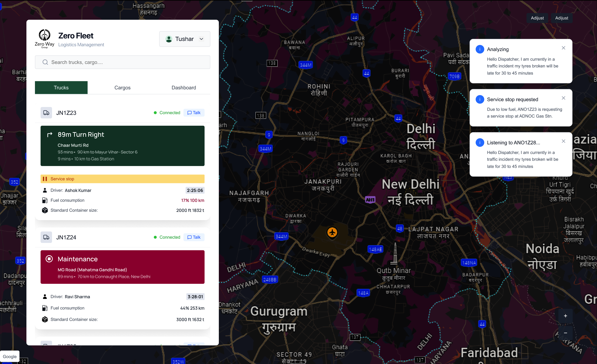
Task: Click driver icon beside Ravi Sharma
Action: point(45,296)
